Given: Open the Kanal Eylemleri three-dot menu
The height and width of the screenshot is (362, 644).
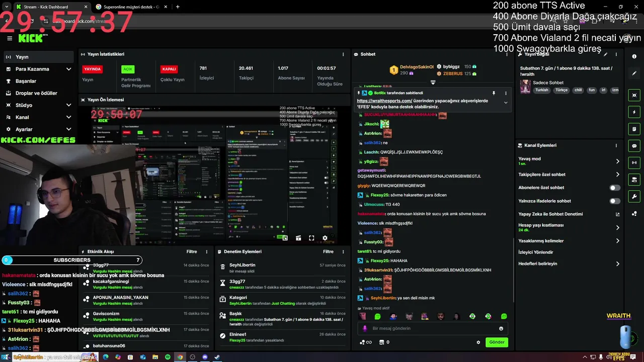Looking at the screenshot, I should (616, 145).
